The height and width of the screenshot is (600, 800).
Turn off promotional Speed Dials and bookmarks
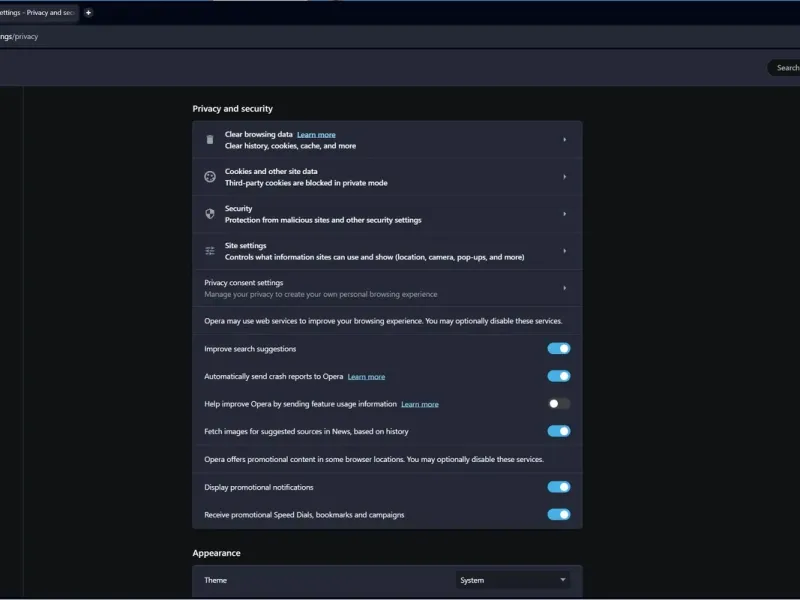559,514
